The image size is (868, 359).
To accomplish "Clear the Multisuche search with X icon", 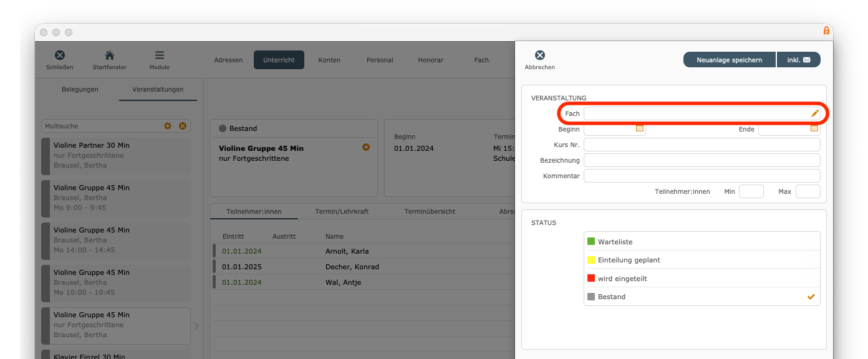I will [x=183, y=126].
